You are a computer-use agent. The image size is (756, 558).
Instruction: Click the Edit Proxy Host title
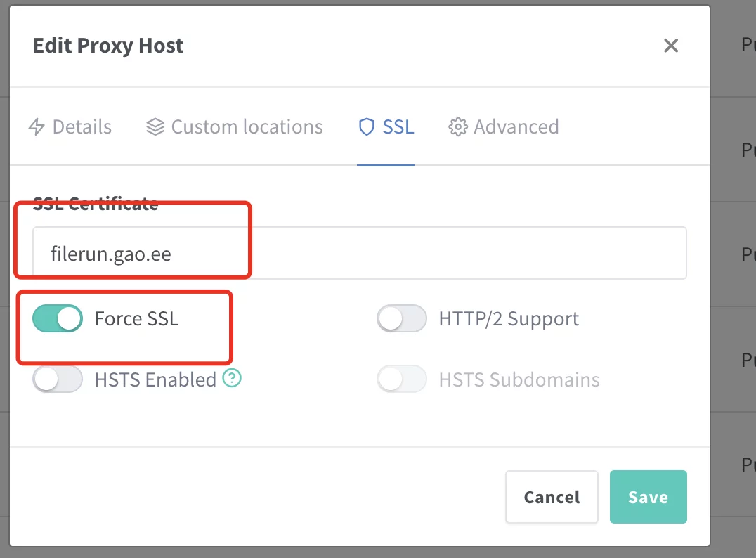click(x=108, y=46)
